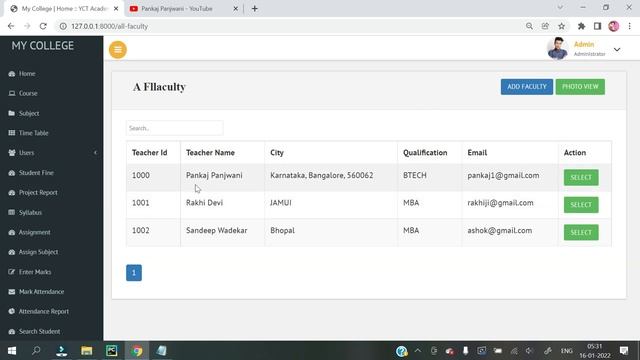This screenshot has width=640, height=360.
Task: Open a new browser tab
Action: click(255, 9)
